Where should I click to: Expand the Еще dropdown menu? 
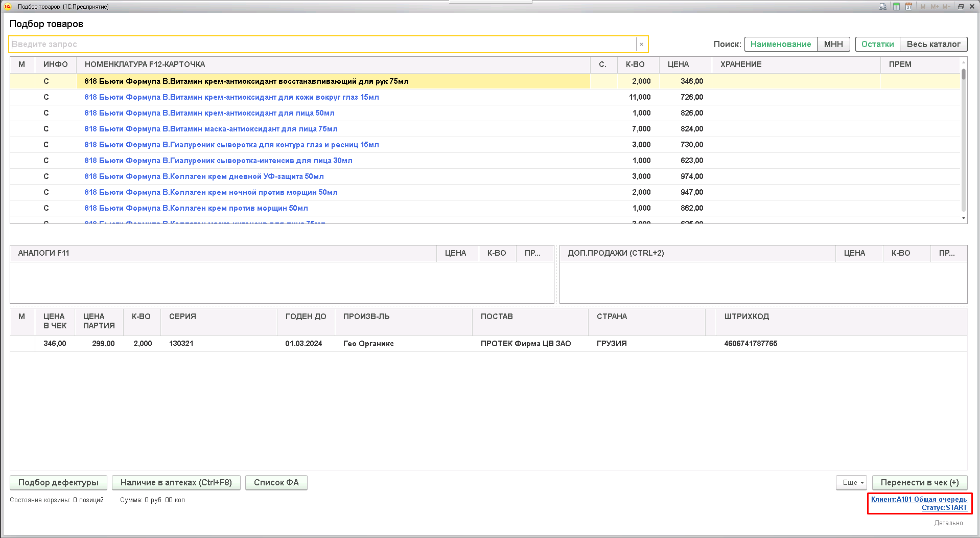[852, 483]
